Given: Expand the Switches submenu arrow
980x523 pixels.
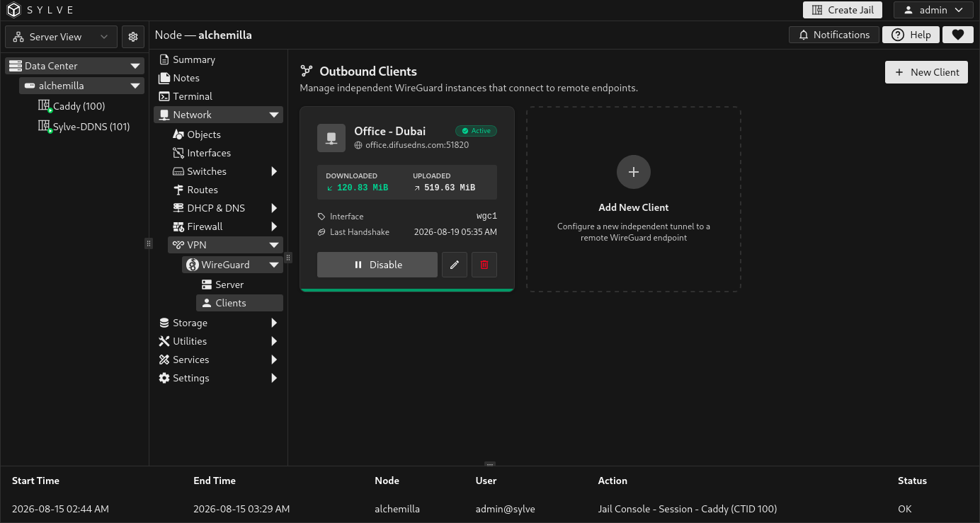Looking at the screenshot, I should click(x=274, y=171).
